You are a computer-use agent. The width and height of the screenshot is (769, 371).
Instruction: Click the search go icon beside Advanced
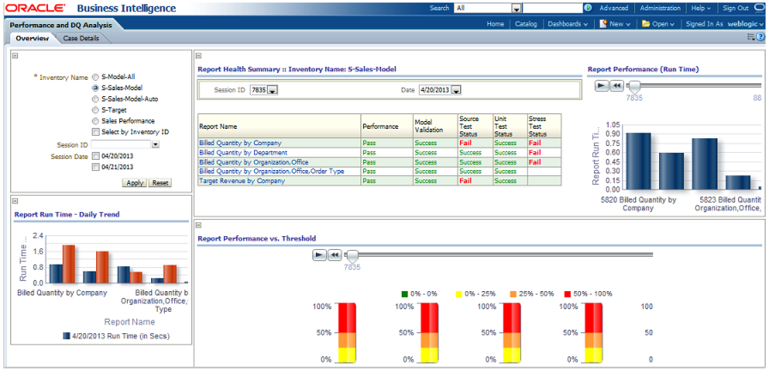588,8
